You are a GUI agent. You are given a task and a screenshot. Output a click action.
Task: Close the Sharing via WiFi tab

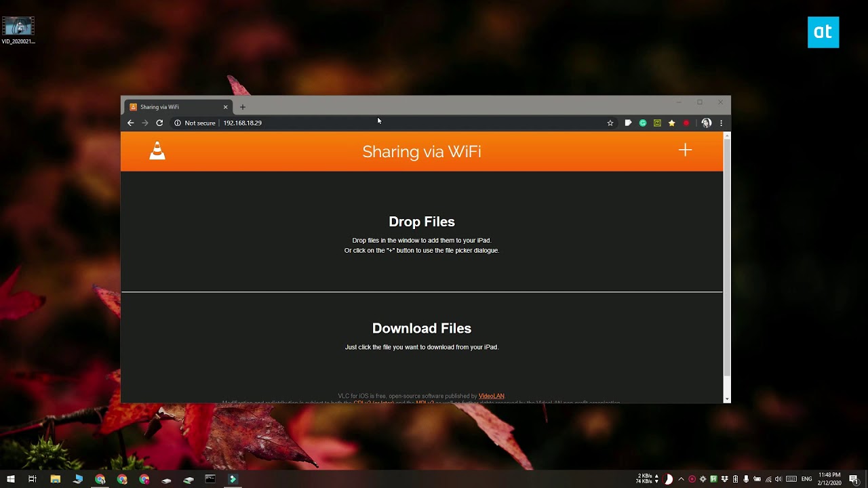pyautogui.click(x=225, y=106)
